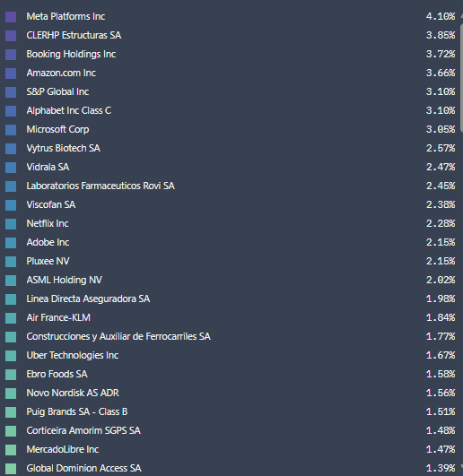Click the scroll down arrow of the list

461,467
